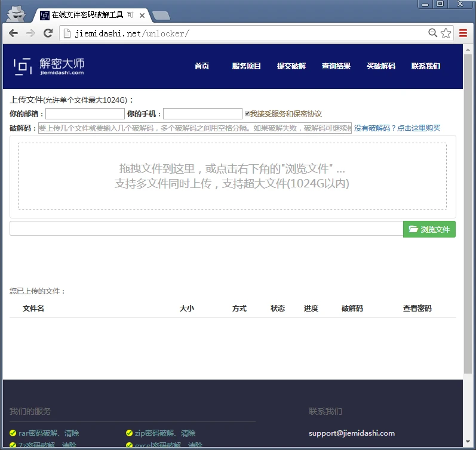Click the 解密大师 site logo
Image resolution: width=476 pixels, height=450 pixels.
[x=49, y=66]
